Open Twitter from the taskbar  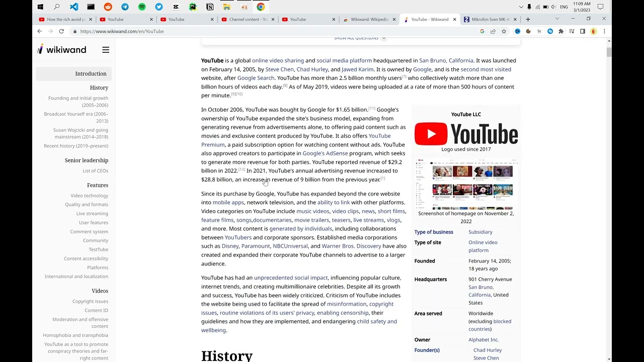coord(159,7)
